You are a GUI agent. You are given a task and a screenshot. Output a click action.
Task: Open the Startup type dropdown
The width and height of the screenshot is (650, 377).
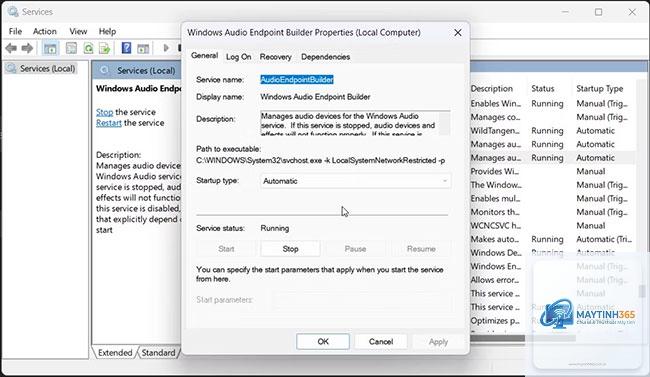[x=355, y=181]
